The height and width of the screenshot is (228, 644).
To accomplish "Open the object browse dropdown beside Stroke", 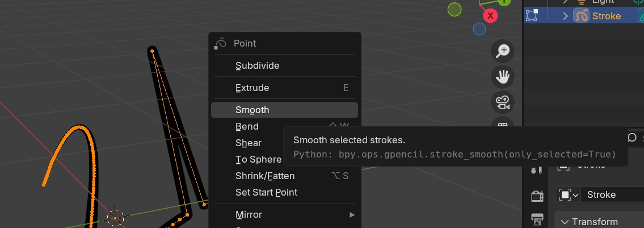I will 568,195.
